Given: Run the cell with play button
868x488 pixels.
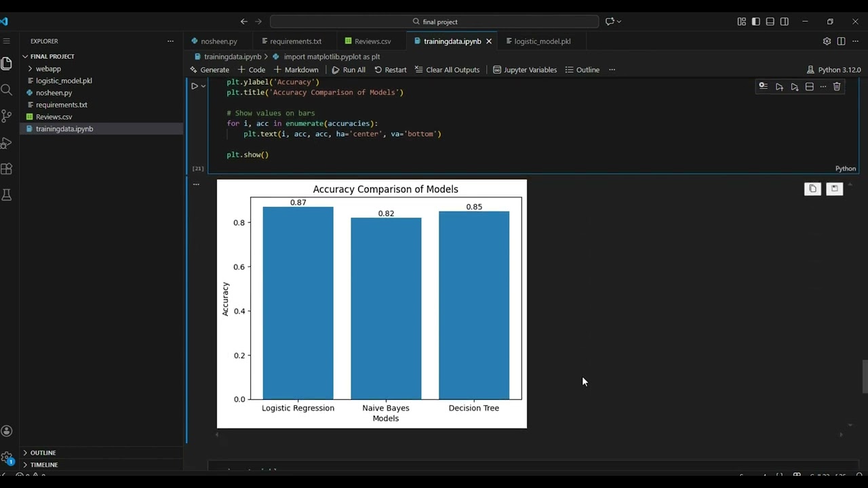Looking at the screenshot, I should click(x=194, y=86).
